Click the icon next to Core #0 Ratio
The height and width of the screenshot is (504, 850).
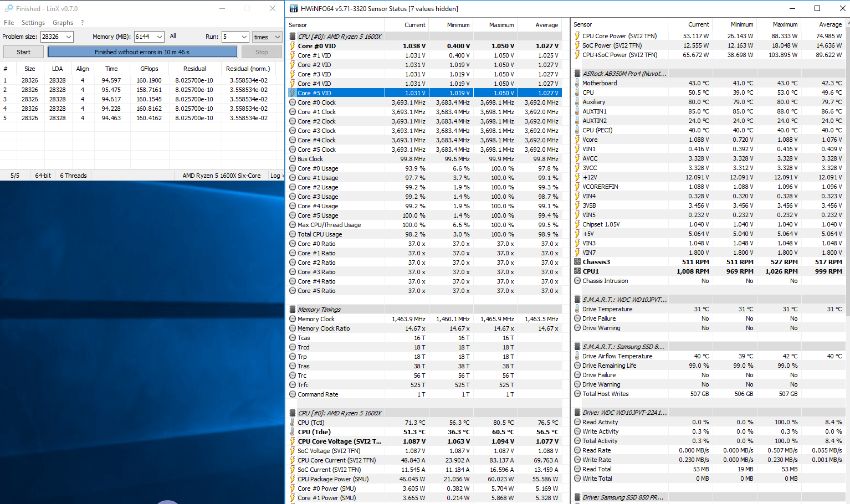(293, 244)
